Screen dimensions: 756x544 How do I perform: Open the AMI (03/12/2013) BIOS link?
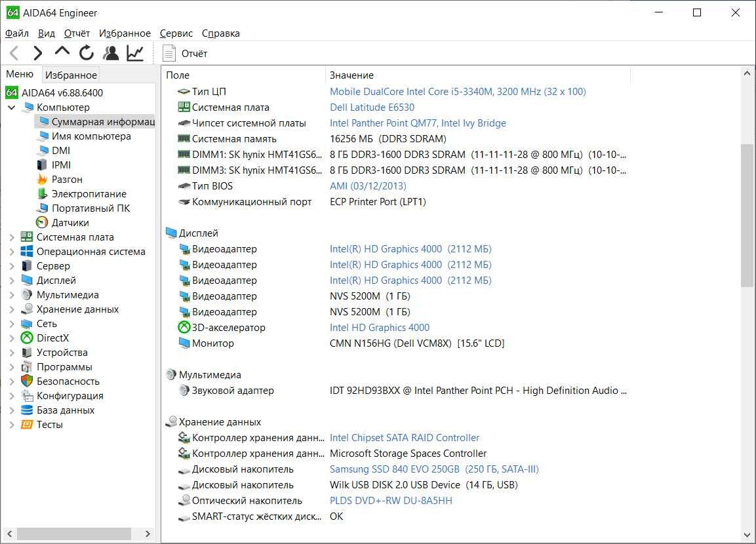(368, 186)
